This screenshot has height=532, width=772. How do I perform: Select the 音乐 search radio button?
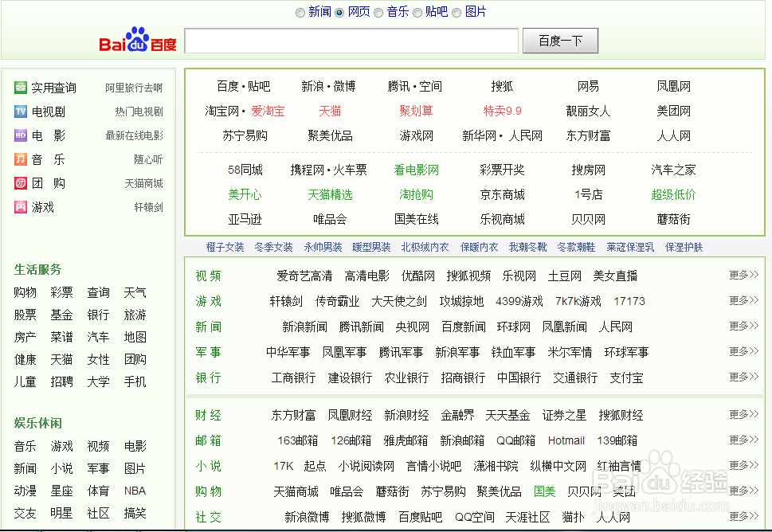pos(378,13)
